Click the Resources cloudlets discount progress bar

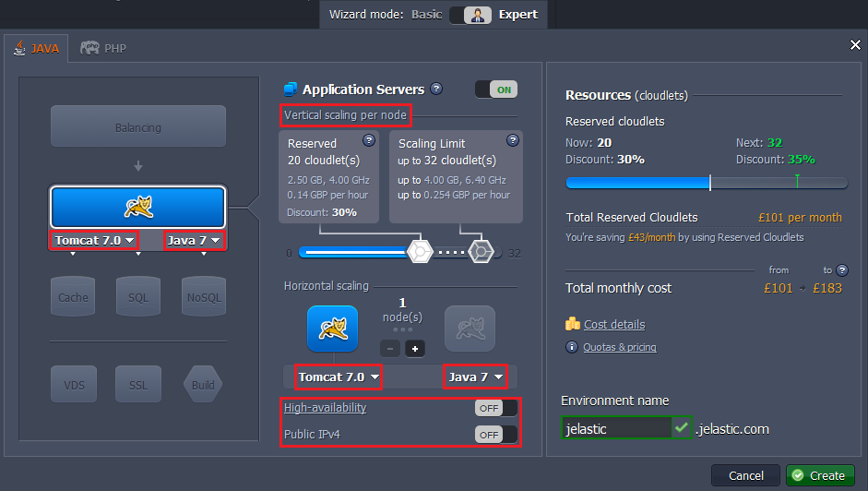(x=707, y=183)
